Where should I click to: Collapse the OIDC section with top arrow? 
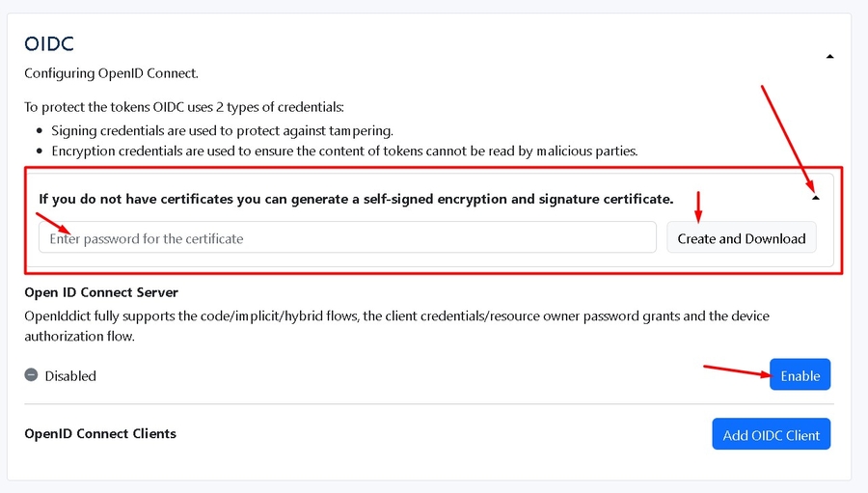(x=829, y=57)
